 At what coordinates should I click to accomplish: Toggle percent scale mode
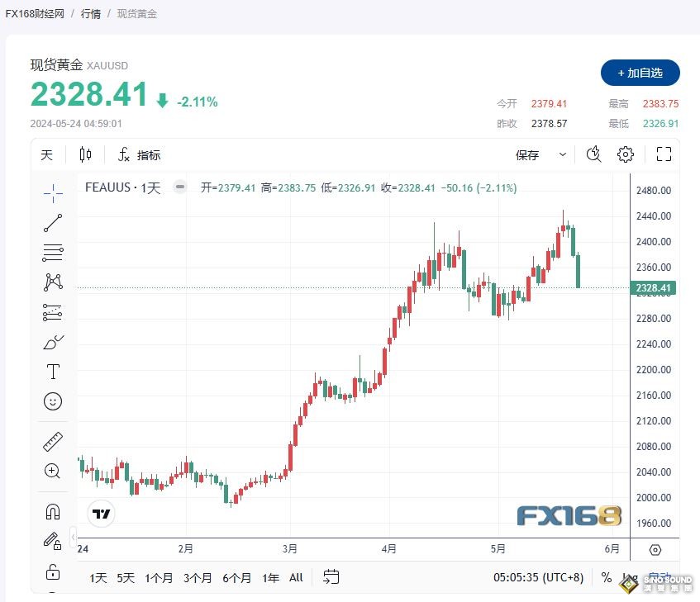(607, 577)
